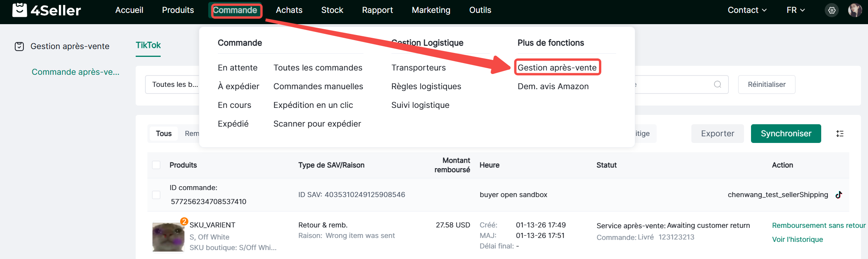Image resolution: width=868 pixels, height=259 pixels.
Task: Tick the select-all Produits checkbox
Action: [x=156, y=165]
